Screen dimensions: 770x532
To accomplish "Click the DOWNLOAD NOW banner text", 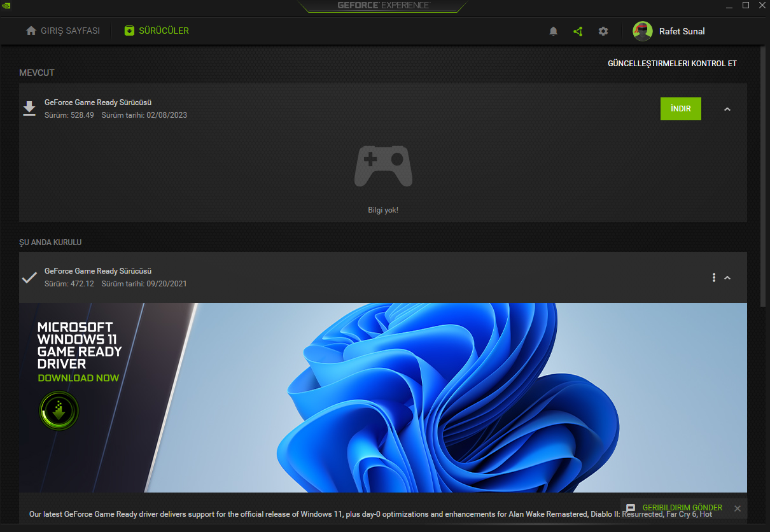I will tap(78, 378).
